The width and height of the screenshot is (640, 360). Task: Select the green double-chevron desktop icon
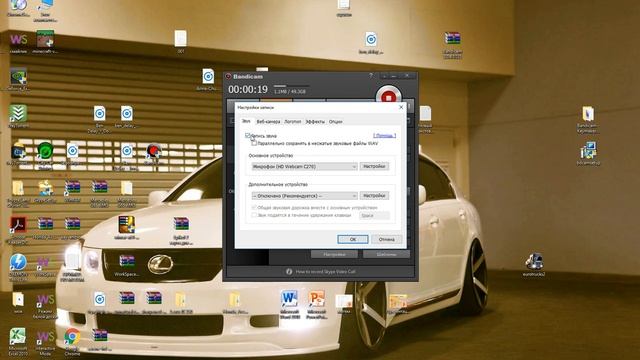[18, 116]
